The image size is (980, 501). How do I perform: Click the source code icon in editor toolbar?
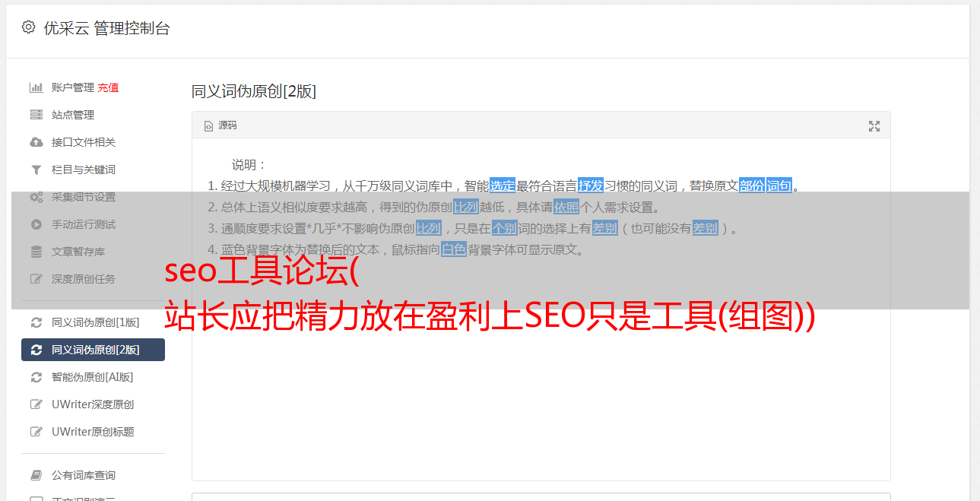tap(208, 126)
